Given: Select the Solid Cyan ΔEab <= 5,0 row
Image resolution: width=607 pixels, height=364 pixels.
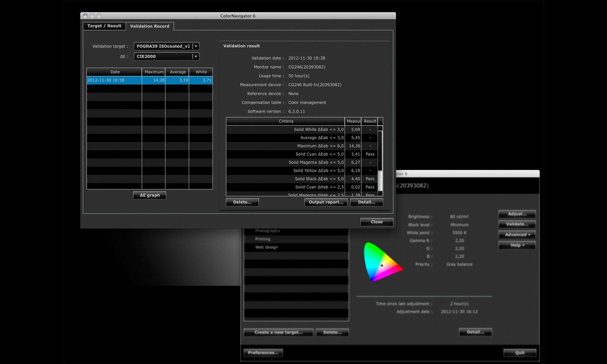Looking at the screenshot, I should [x=302, y=154].
